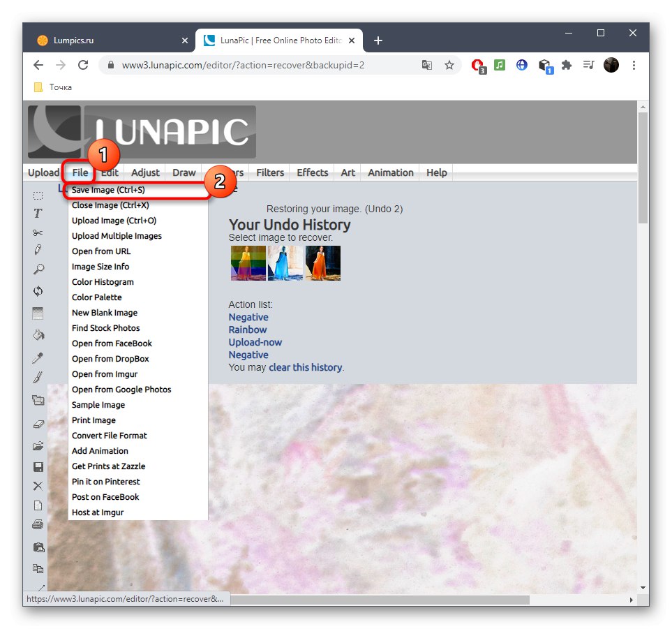
Task: Click the blue globe extension icon
Action: tap(521, 65)
